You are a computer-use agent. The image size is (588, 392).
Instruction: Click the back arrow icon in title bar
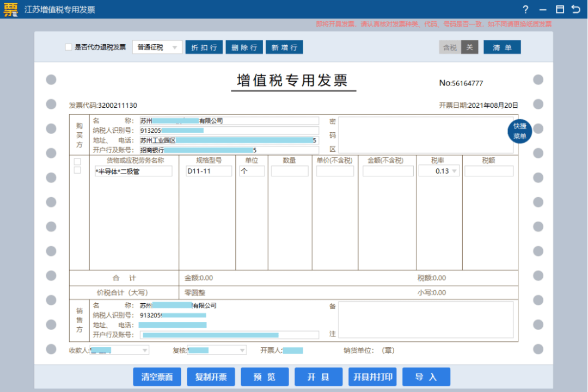pyautogui.click(x=576, y=9)
